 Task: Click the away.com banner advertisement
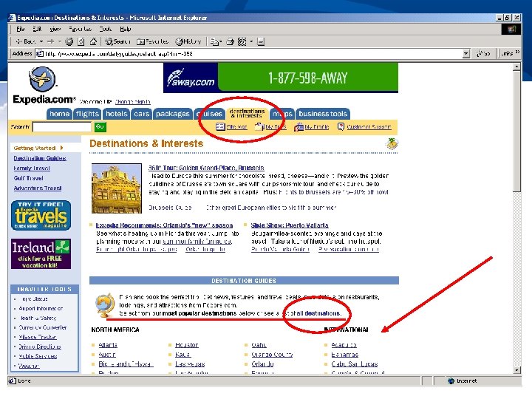(281, 78)
